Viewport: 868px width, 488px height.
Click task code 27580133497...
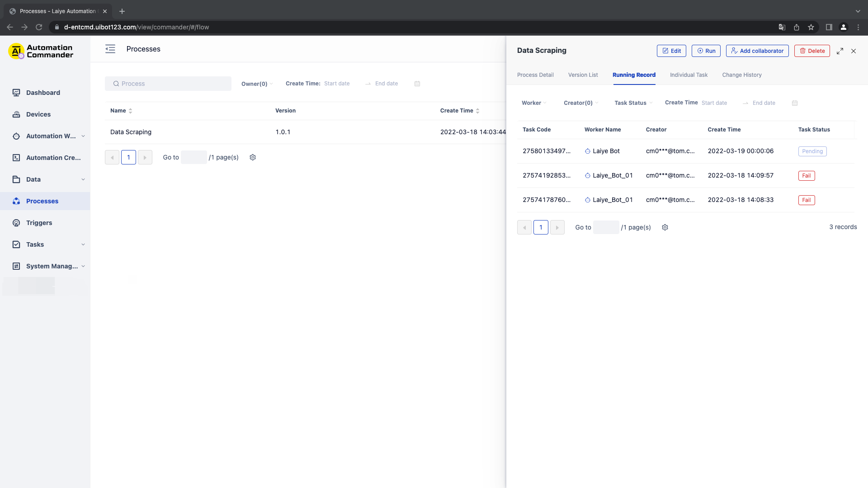[547, 151]
